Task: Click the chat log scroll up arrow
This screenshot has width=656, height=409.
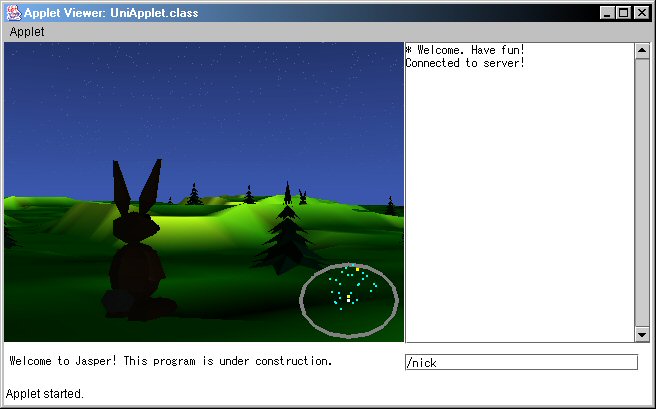Action: (x=642, y=51)
